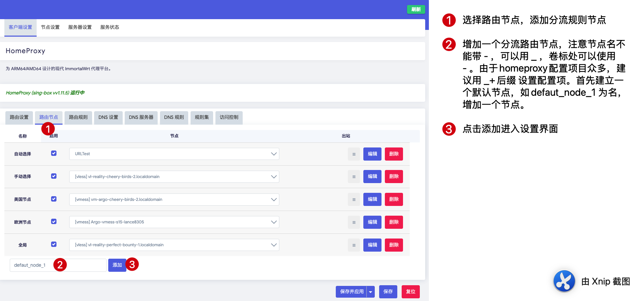Delete the 美国节点 entry
The width and height of the screenshot is (644, 301).
click(394, 199)
